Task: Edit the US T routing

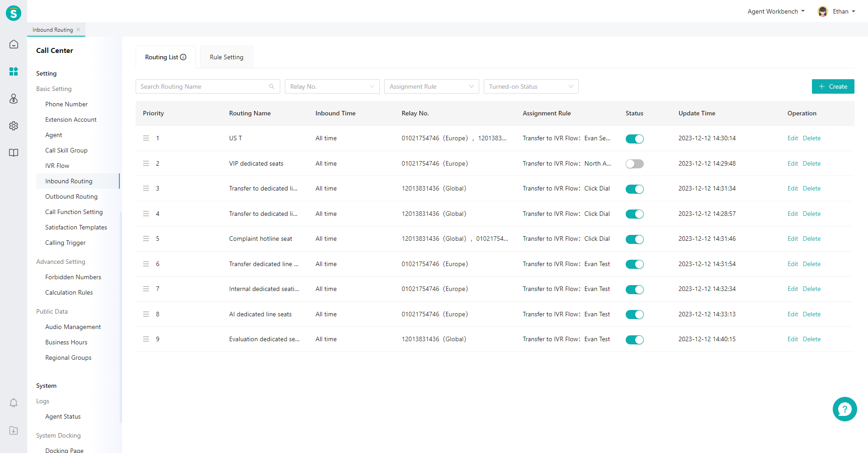Action: [x=793, y=138]
